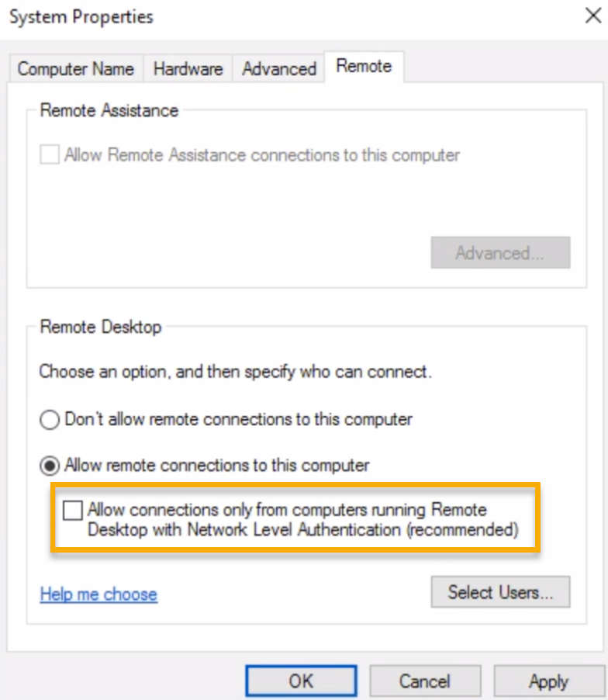Screen dimensions: 608x700
Task: Enable the Network Level Authentication checkbox
Action: click(73, 511)
